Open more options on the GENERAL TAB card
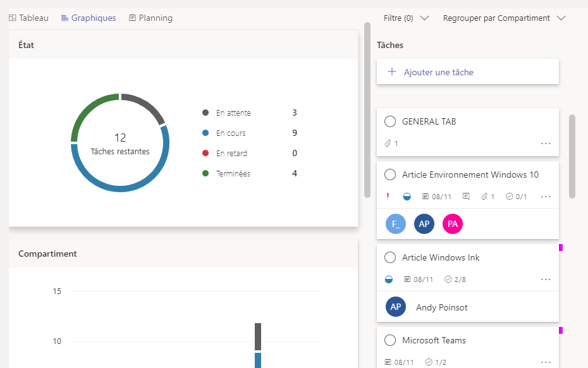The width and height of the screenshot is (588, 368). point(546,144)
